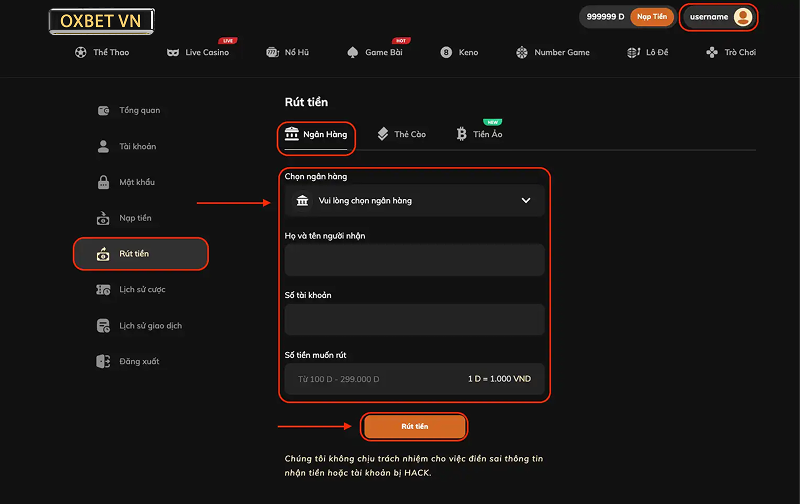Click the Thể Thao soccer ball icon
The width and height of the screenshot is (800, 504).
[80, 52]
